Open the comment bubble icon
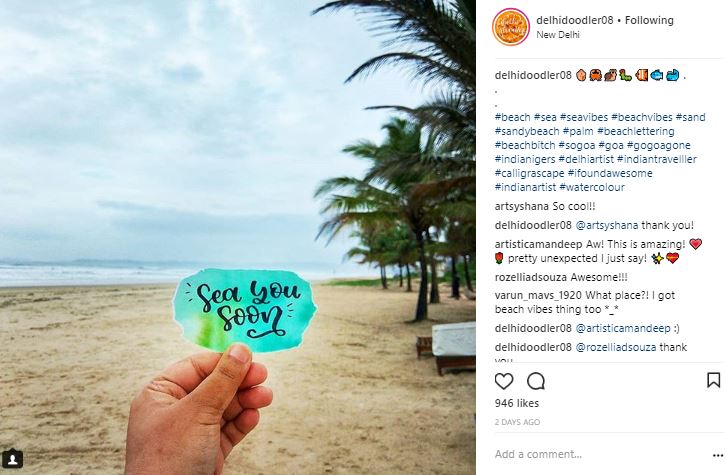Screen dimensions: 726x475 coord(536,381)
